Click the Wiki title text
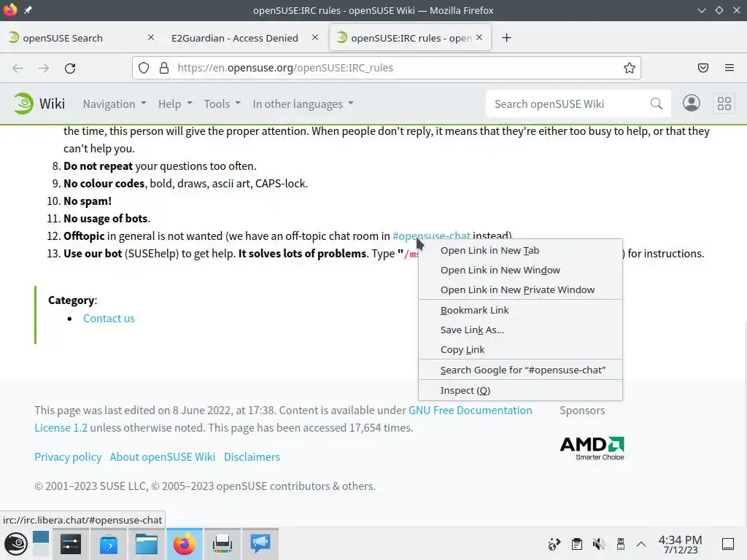The height and width of the screenshot is (560, 747). 52,104
